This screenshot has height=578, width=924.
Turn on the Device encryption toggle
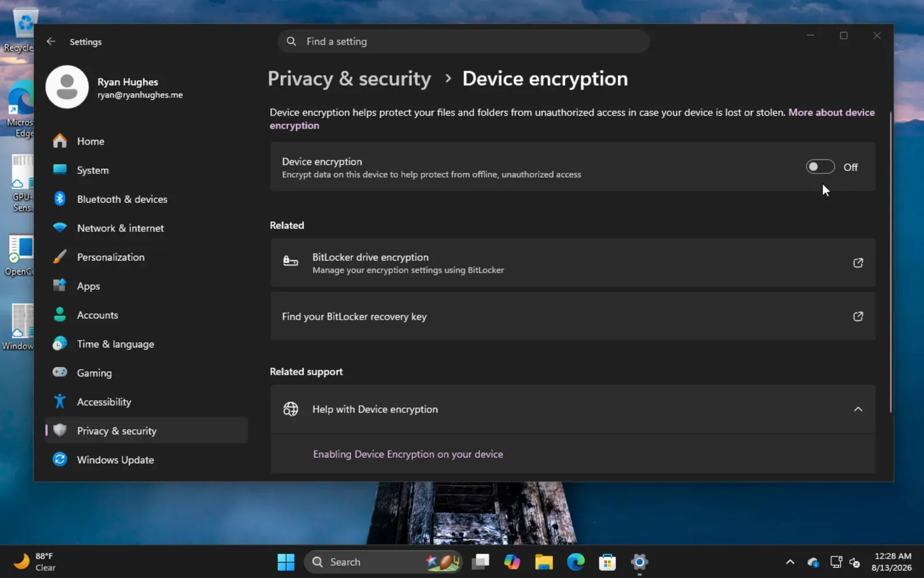[820, 167]
